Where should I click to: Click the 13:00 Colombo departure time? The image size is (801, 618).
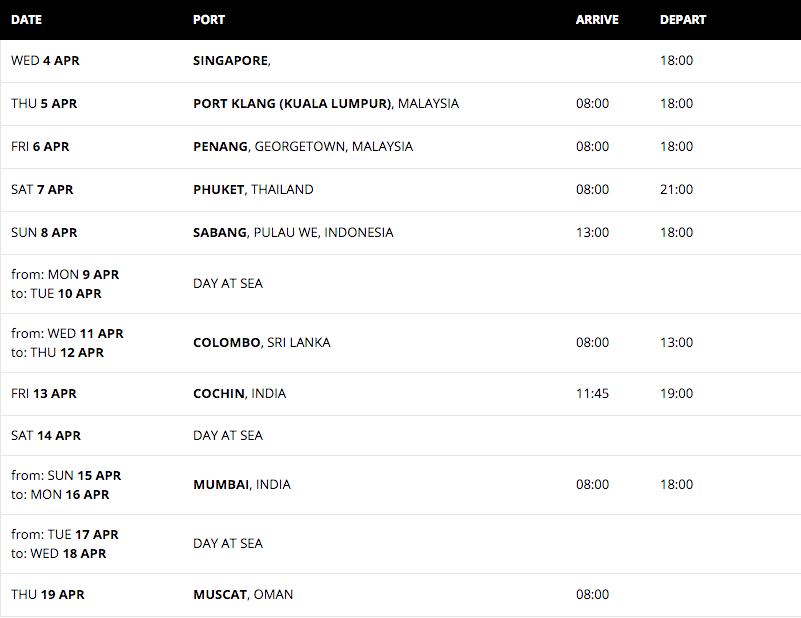(676, 342)
